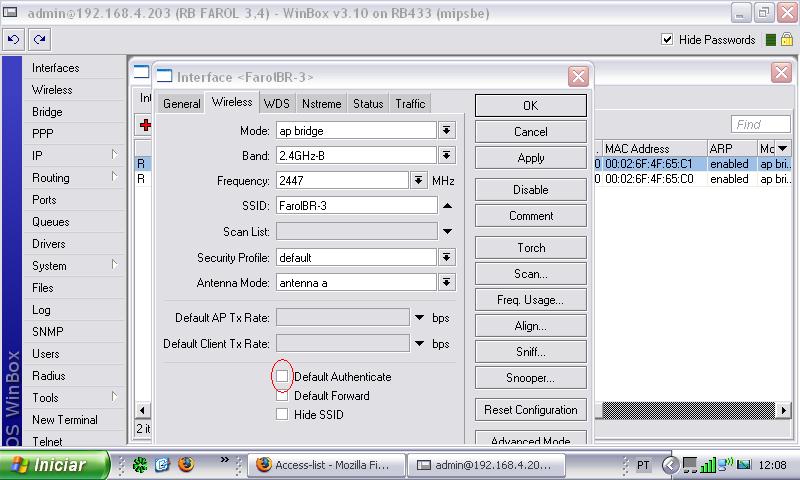Click the tray expand arrow icon
The width and height of the screenshot is (800, 480).
[670, 465]
